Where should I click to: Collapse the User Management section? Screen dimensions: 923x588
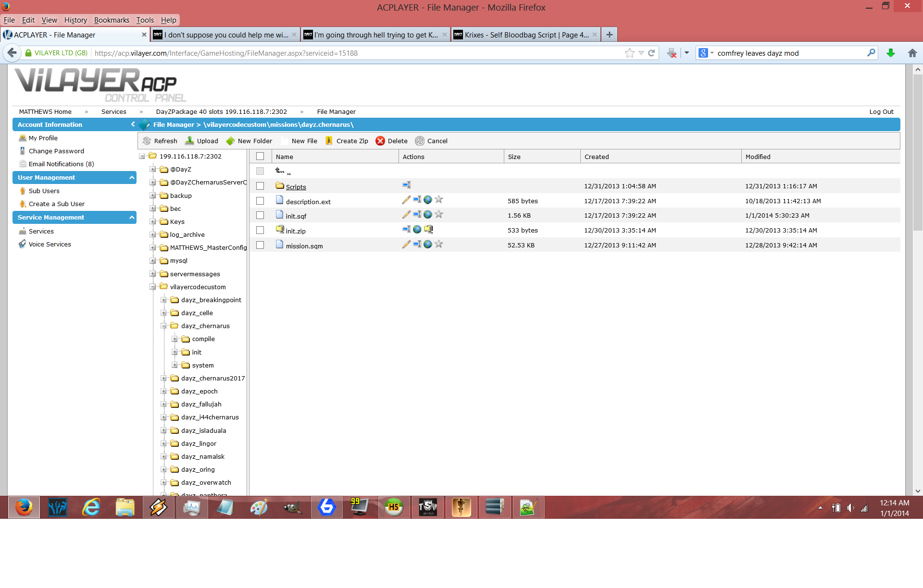(x=132, y=177)
